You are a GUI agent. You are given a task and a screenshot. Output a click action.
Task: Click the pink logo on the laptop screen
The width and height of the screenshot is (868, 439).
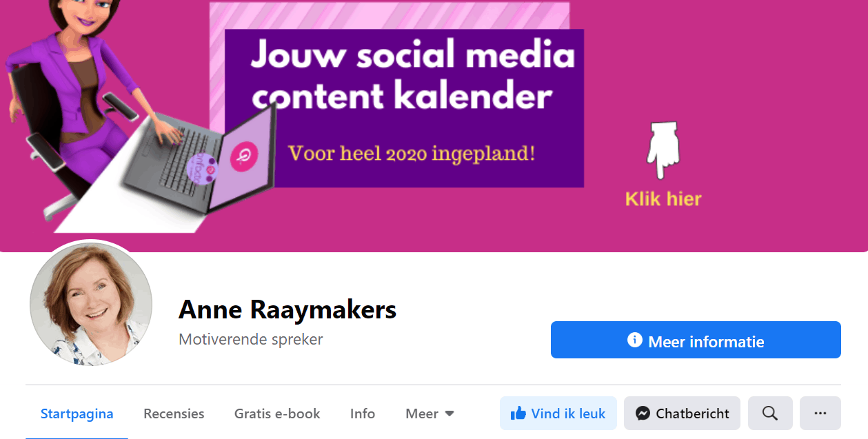coord(243,158)
